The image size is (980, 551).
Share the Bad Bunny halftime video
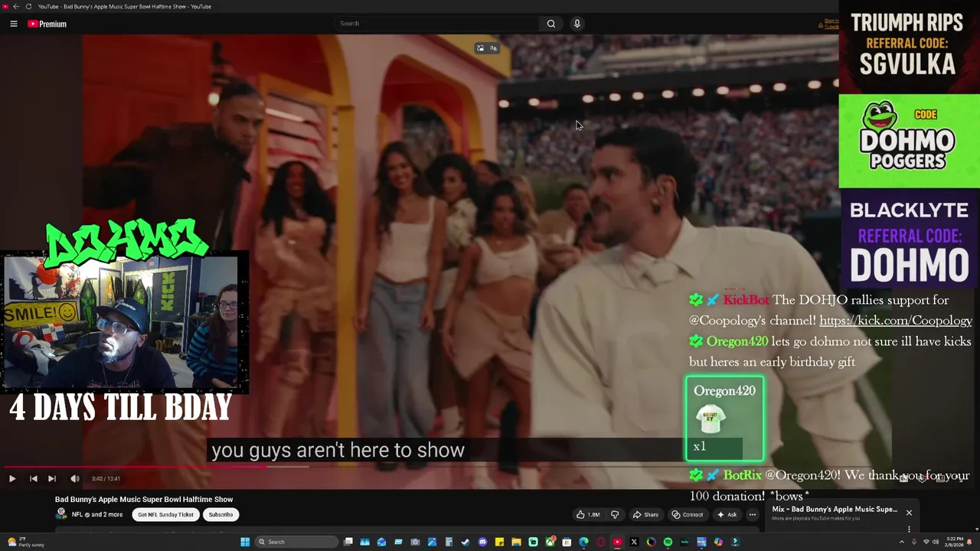(645, 514)
